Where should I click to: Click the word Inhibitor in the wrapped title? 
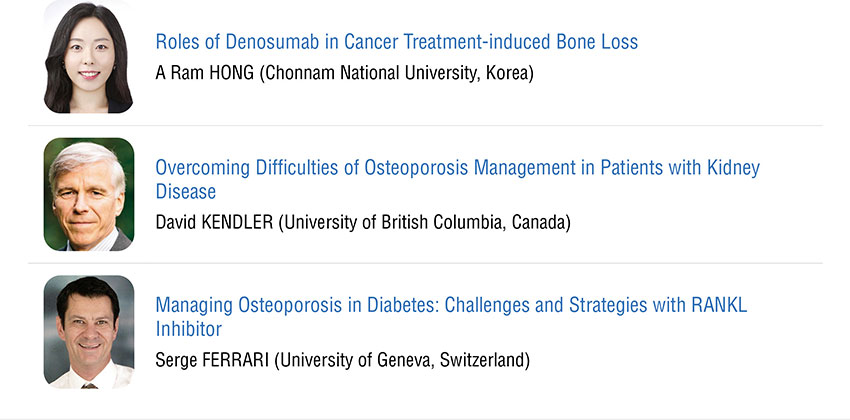pos(189,329)
